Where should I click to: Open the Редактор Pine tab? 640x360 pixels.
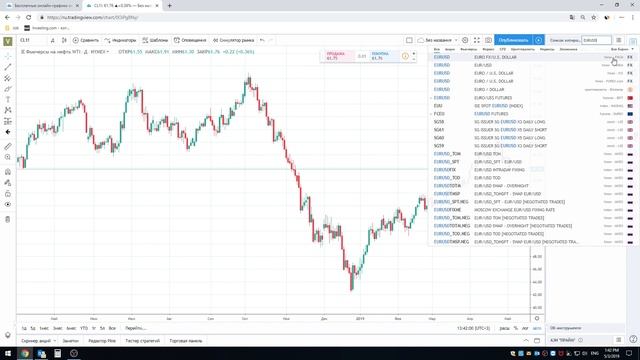pos(102,340)
